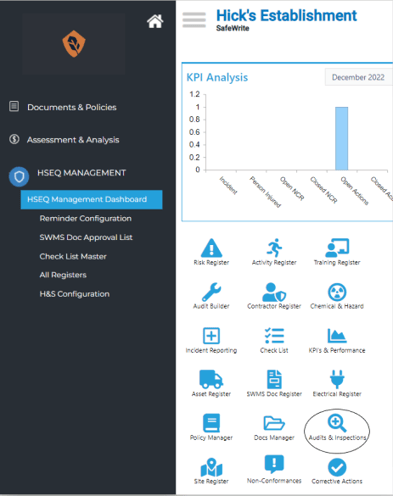Open the Asset Register truck icon
The height and width of the screenshot is (496, 393).
[211, 379]
